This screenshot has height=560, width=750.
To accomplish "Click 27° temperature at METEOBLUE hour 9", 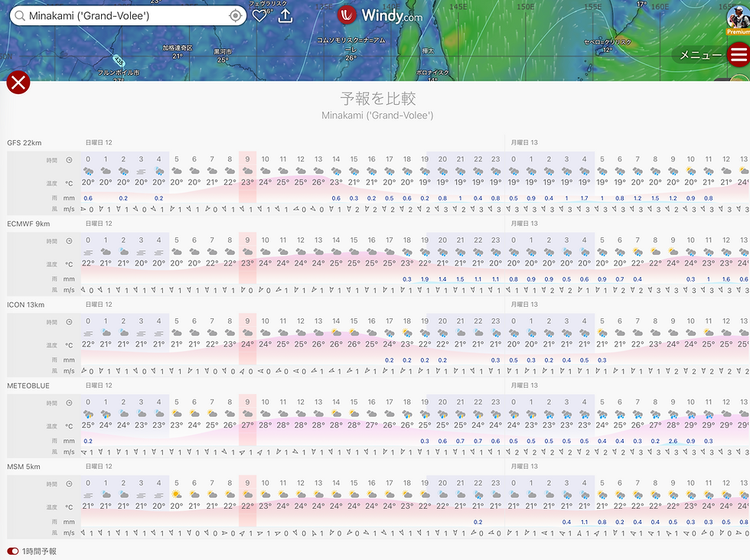I will click(x=247, y=425).
